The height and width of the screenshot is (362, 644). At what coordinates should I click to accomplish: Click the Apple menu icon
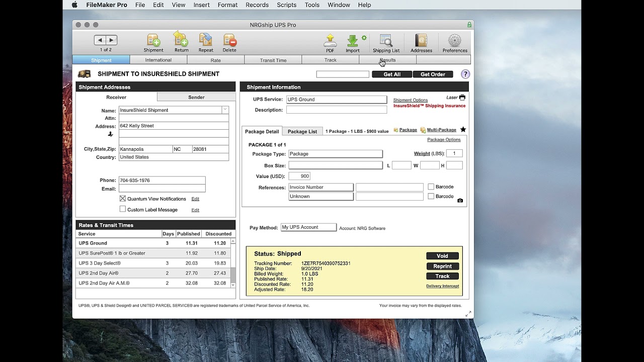click(75, 5)
